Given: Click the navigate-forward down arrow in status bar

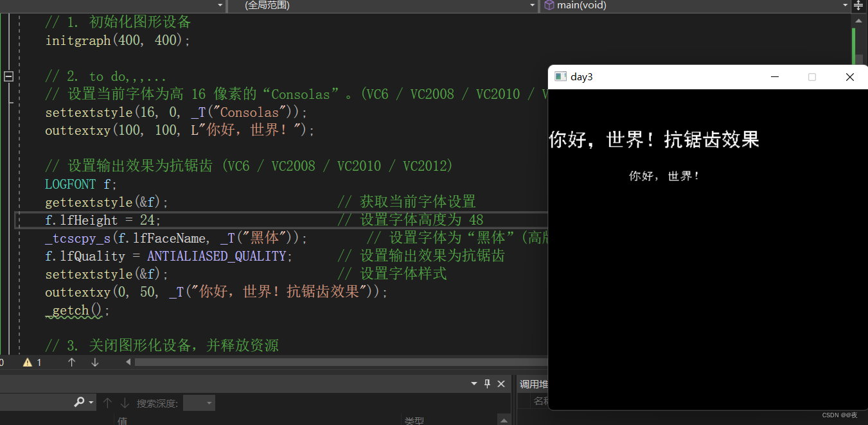Looking at the screenshot, I should pyautogui.click(x=94, y=362).
